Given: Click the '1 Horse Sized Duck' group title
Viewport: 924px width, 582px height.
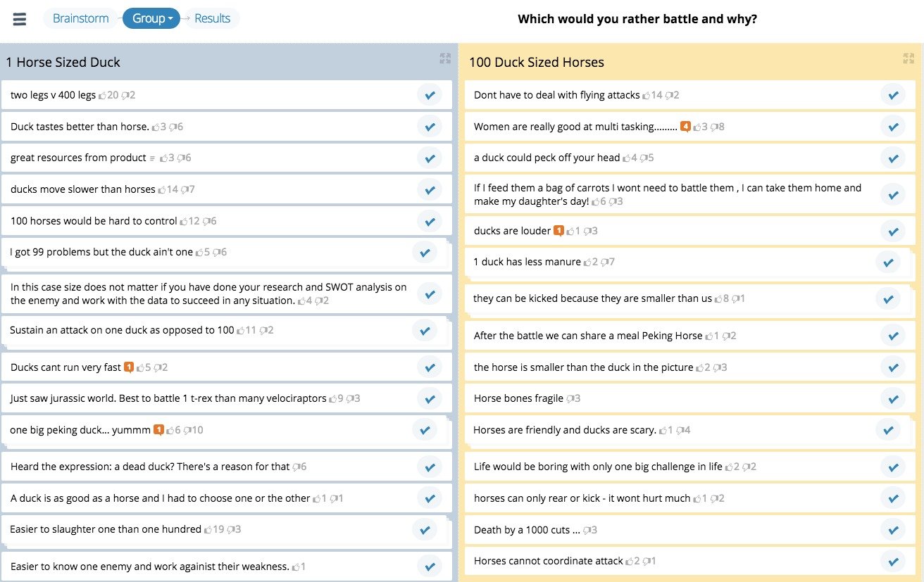Looking at the screenshot, I should [63, 62].
